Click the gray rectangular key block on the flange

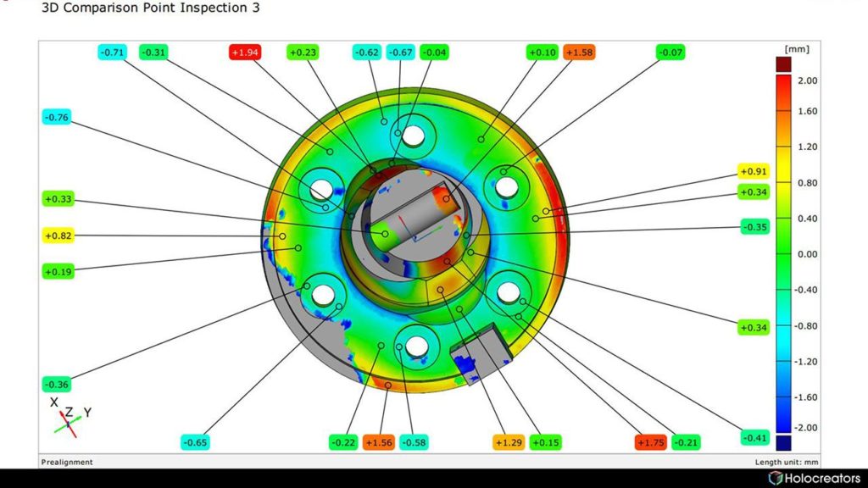coord(481,353)
